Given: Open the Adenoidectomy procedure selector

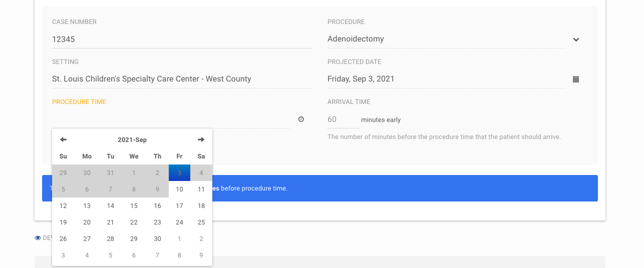Looking at the screenshot, I should click(x=446, y=39).
